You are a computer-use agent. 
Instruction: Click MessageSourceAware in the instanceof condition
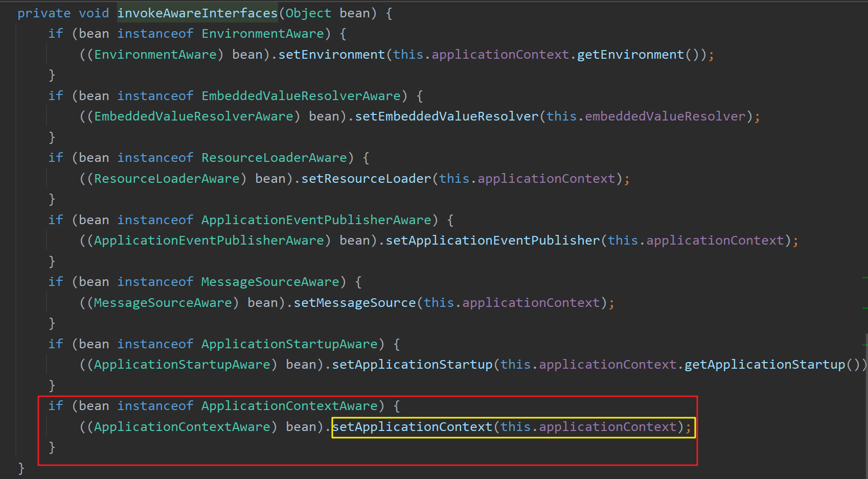point(270,282)
